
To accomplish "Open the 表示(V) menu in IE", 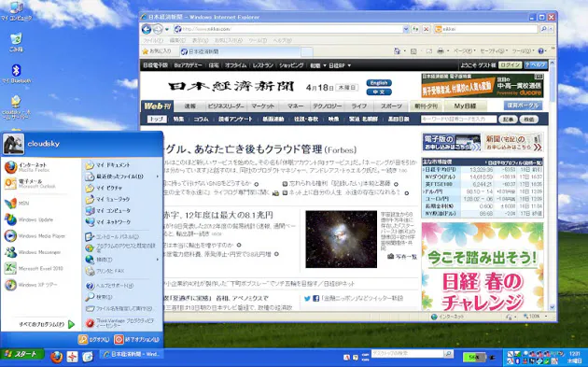I will tap(200, 40).
